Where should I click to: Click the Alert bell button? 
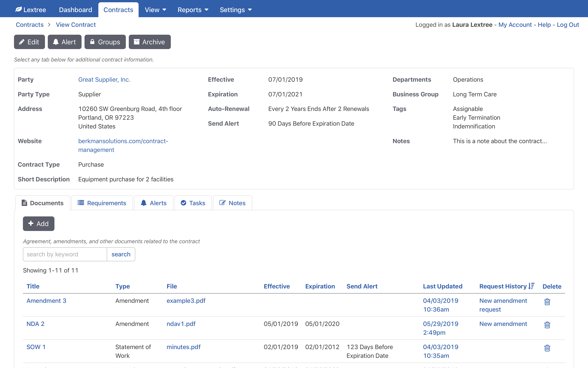[x=65, y=42]
